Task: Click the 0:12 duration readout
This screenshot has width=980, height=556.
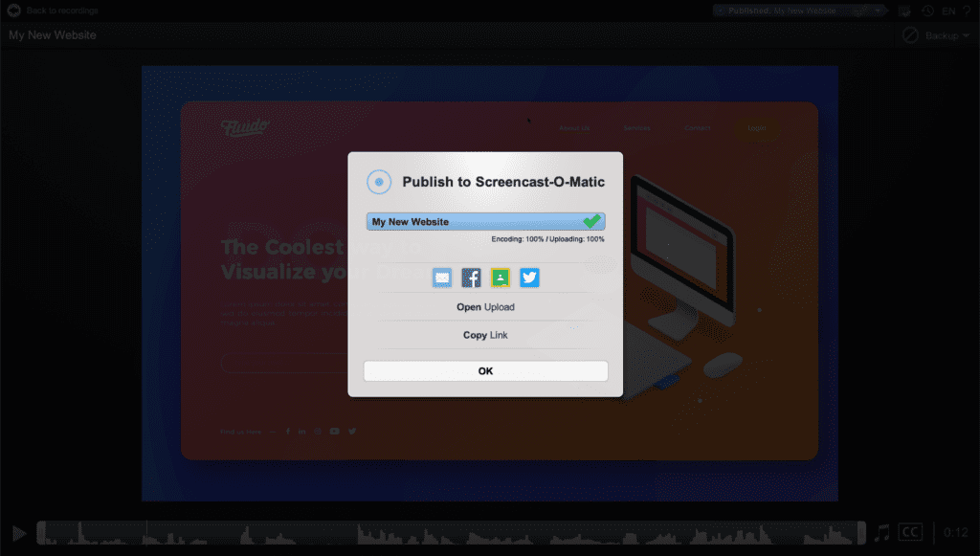Action: (956, 533)
